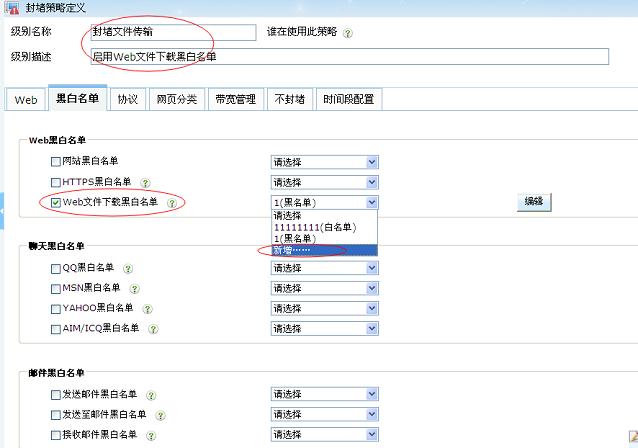Screen dimensions: 638x448
Task: Expand the MSN黑白名单 dropdown
Action: (324, 288)
